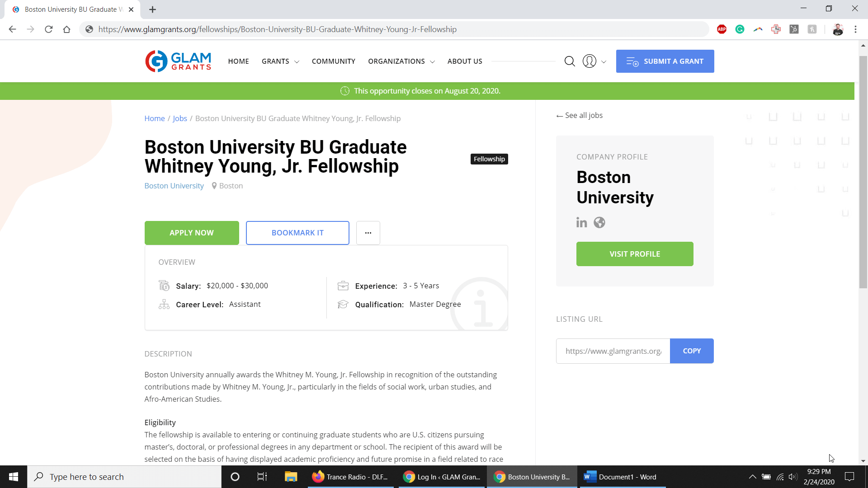Image resolution: width=868 pixels, height=488 pixels.
Task: Click the Grammarly extension icon
Action: [x=740, y=29]
